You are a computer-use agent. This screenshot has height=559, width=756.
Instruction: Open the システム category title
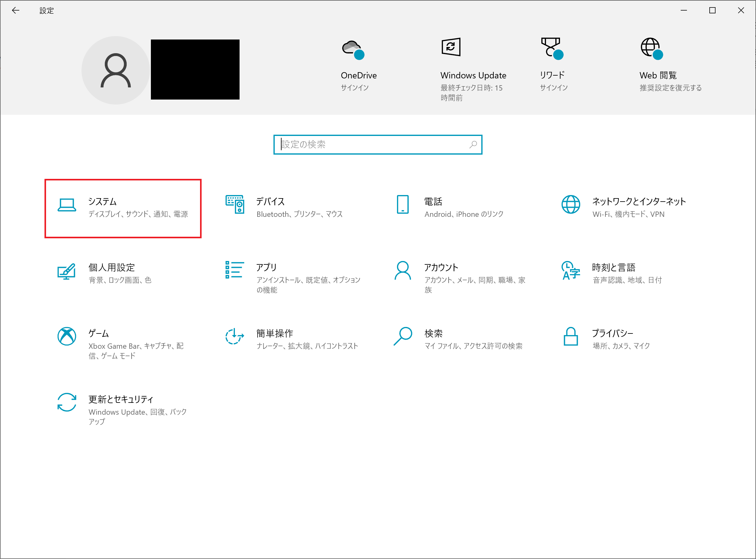(x=103, y=202)
